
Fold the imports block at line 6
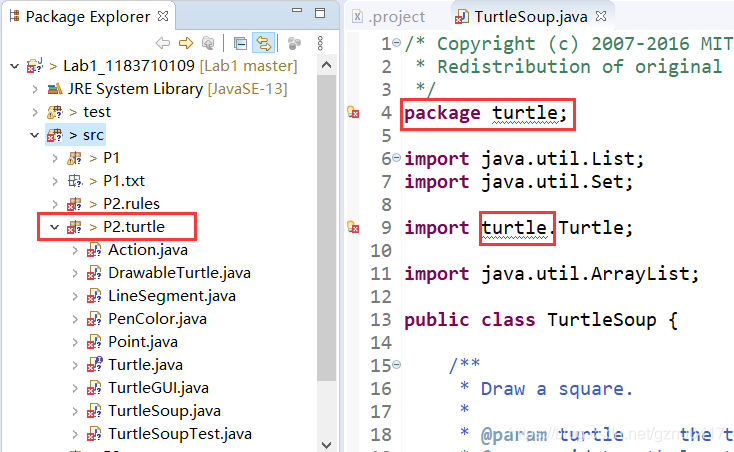396,158
